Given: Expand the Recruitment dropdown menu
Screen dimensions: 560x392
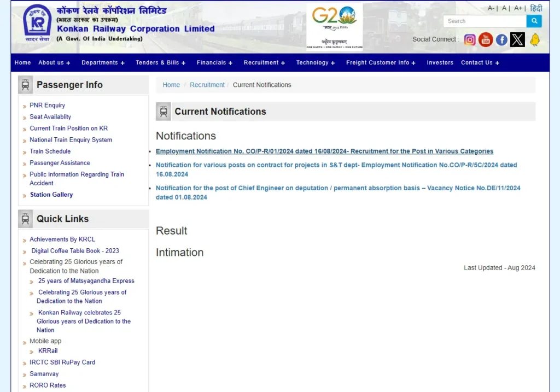Looking at the screenshot, I should (x=264, y=63).
